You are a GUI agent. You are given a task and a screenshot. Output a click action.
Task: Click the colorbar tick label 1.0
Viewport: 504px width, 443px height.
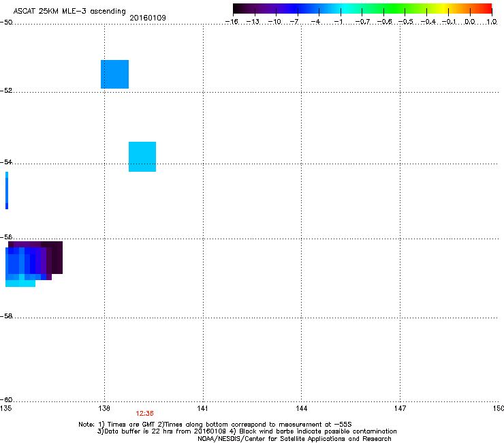click(x=492, y=22)
